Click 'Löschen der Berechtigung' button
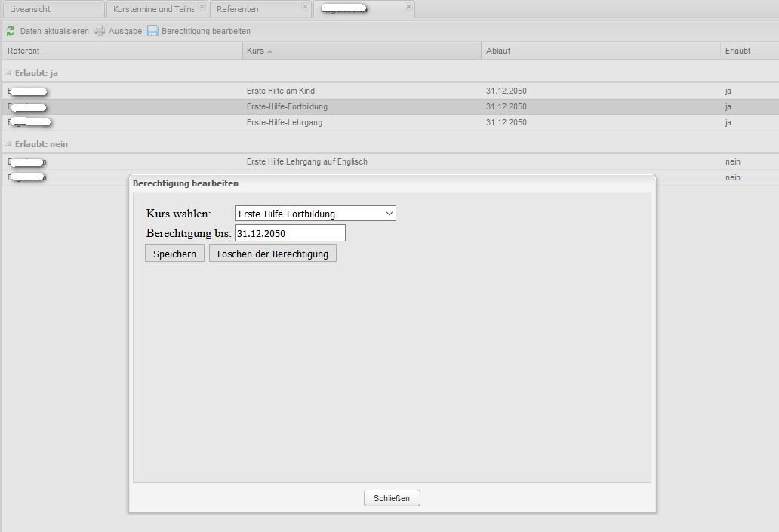 [x=272, y=254]
